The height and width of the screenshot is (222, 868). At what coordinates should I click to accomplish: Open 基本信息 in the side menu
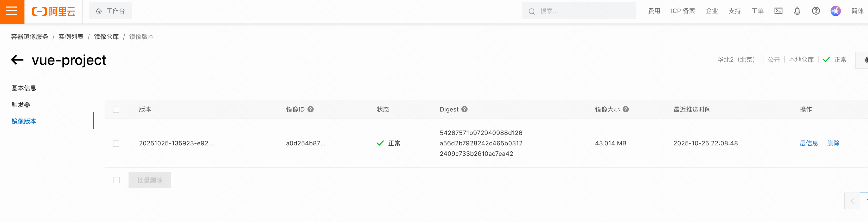[x=24, y=88]
